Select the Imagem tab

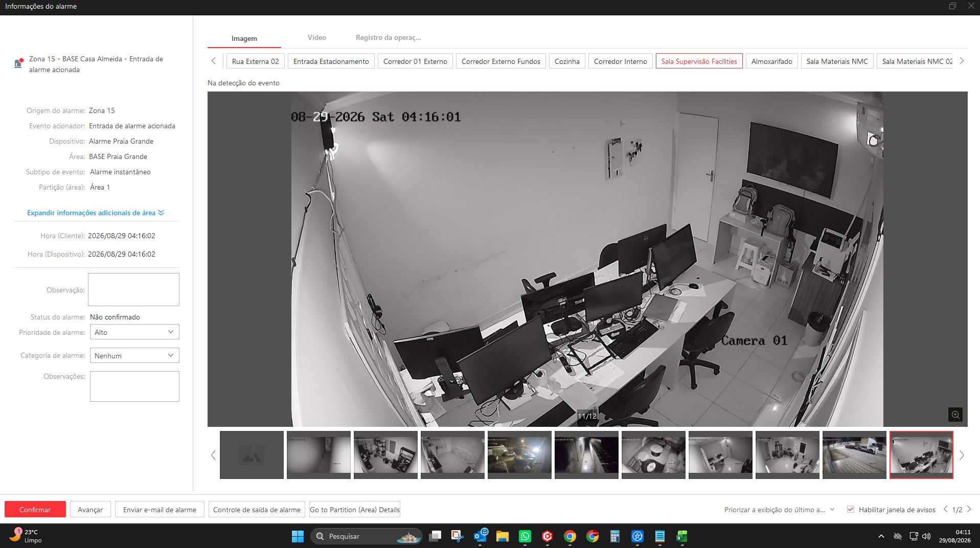244,39
